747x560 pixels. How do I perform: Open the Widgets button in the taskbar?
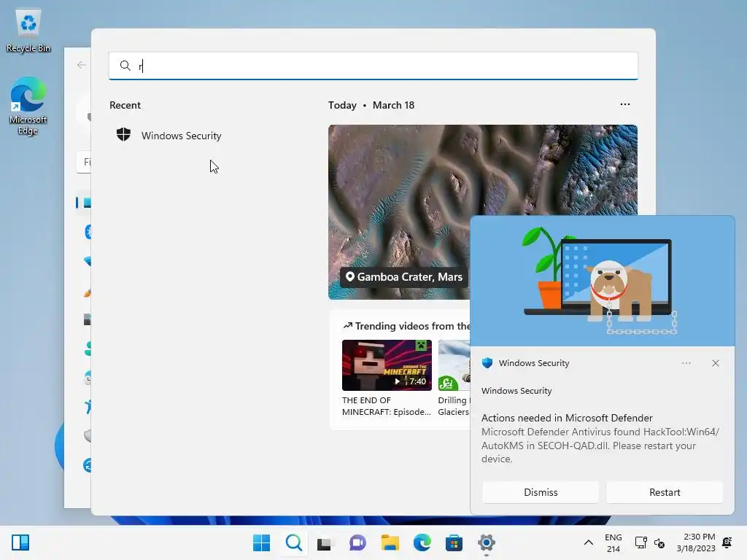coord(20,542)
